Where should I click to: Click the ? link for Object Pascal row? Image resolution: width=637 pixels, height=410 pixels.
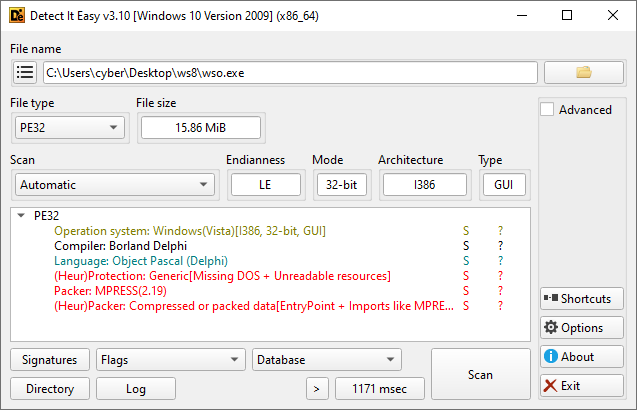coord(501,261)
